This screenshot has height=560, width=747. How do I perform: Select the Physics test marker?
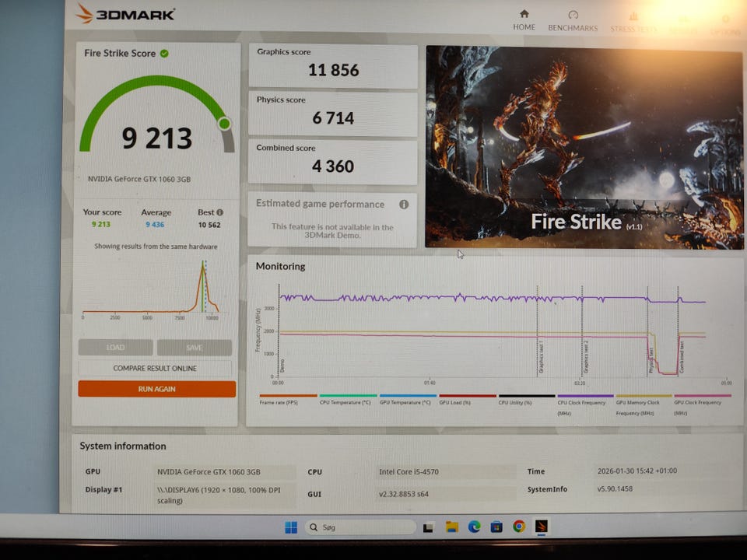[651, 360]
